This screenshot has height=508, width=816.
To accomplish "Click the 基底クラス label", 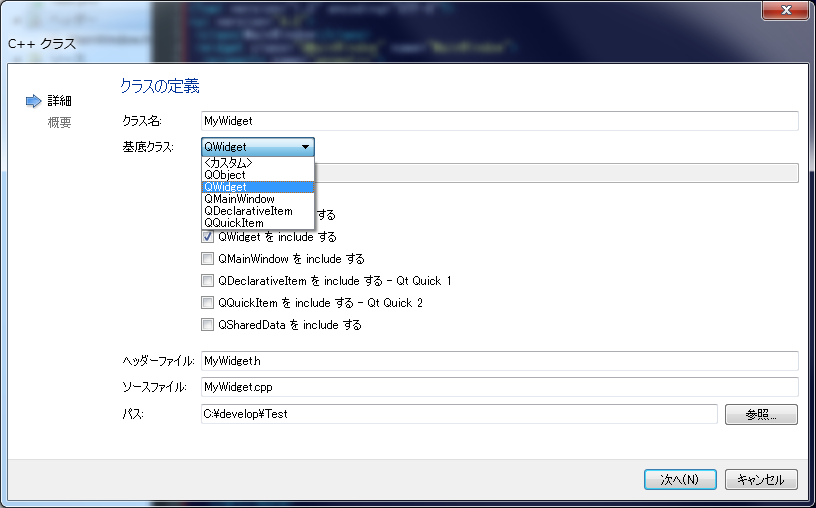I will [x=148, y=147].
